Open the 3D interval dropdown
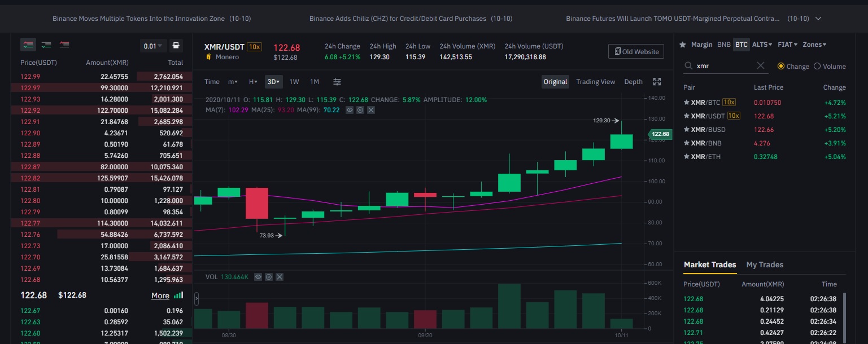 coord(274,82)
